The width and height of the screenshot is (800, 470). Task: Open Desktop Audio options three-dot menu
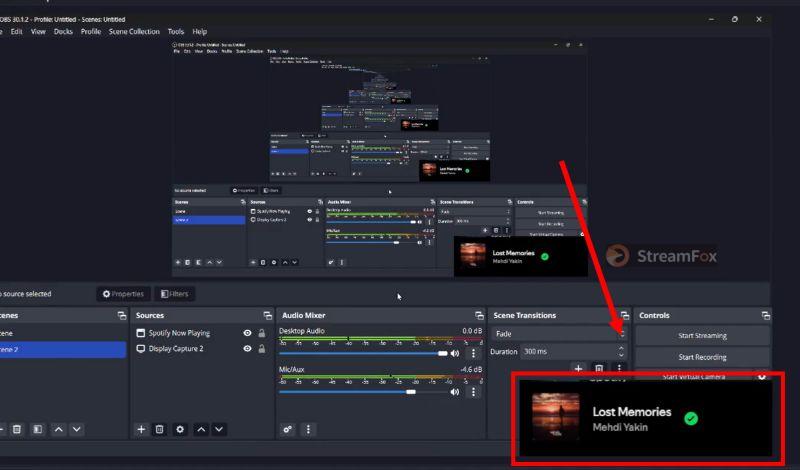click(473, 353)
